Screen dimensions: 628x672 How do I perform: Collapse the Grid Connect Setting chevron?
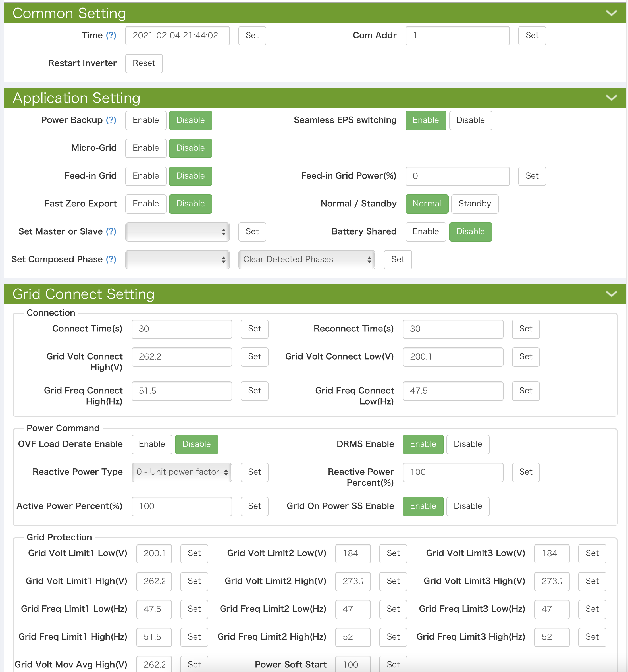[611, 294]
